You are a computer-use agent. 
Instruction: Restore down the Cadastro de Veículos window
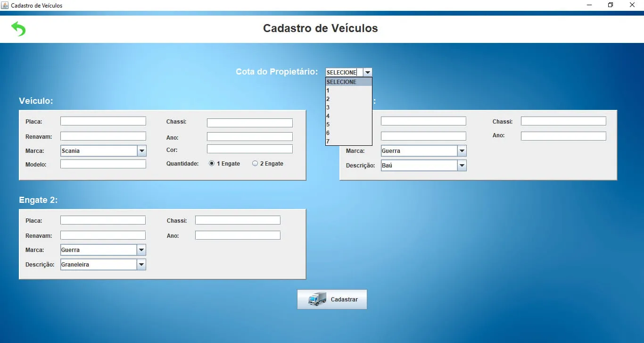(611, 5)
